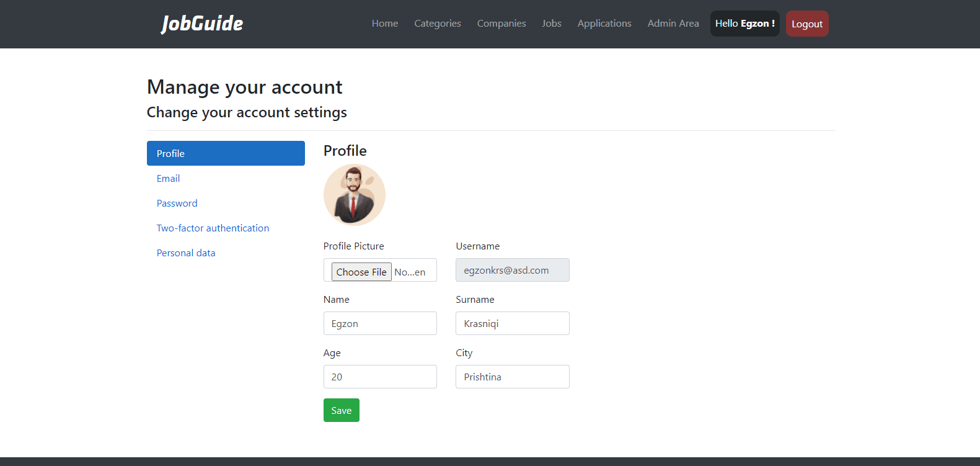Navigate to Jobs in the top menu
980x466 pixels.
552,24
